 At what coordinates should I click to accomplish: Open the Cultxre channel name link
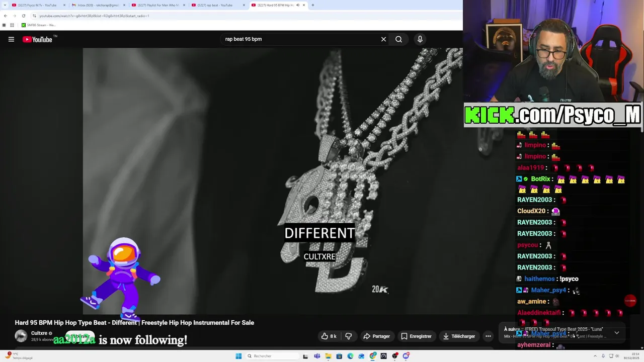[39, 333]
